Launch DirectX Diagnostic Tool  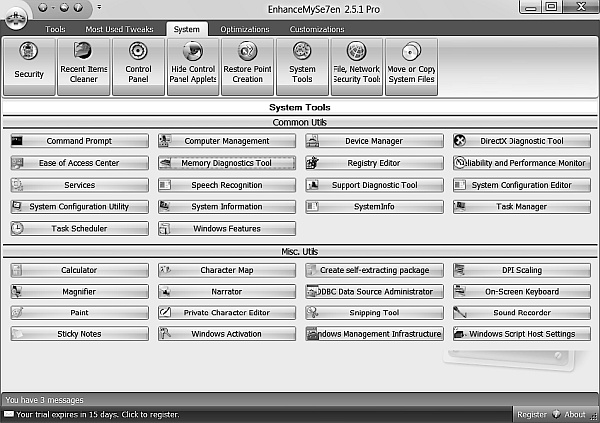[x=522, y=141]
